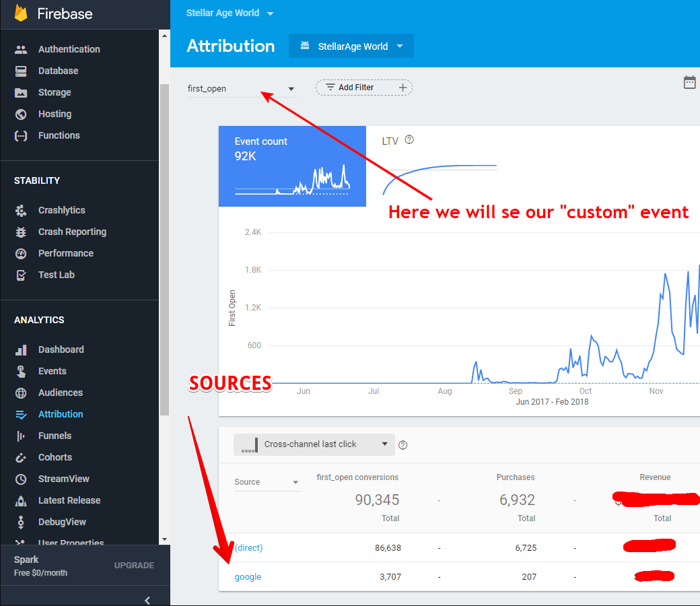Click the sidebar scrollbar thumb
The image size is (700, 606).
click(x=164, y=249)
